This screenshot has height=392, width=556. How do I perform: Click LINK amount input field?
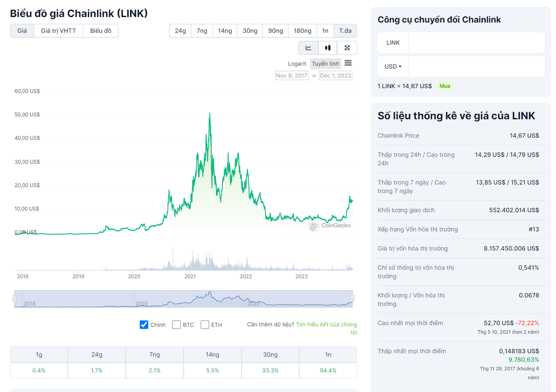(476, 43)
